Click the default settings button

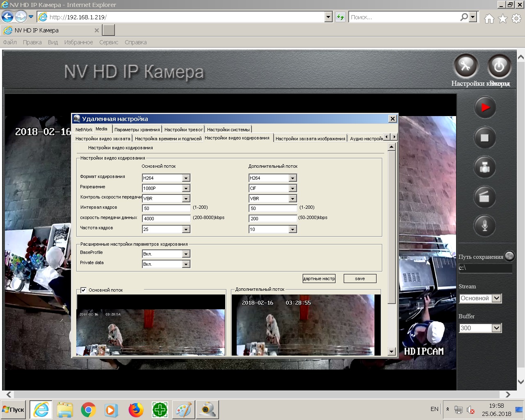(x=319, y=278)
